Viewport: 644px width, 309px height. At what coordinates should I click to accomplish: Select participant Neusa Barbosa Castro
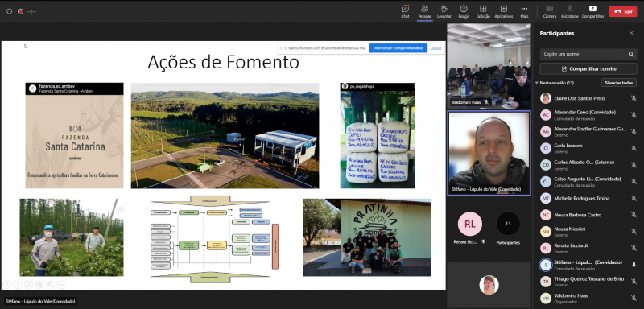588,215
